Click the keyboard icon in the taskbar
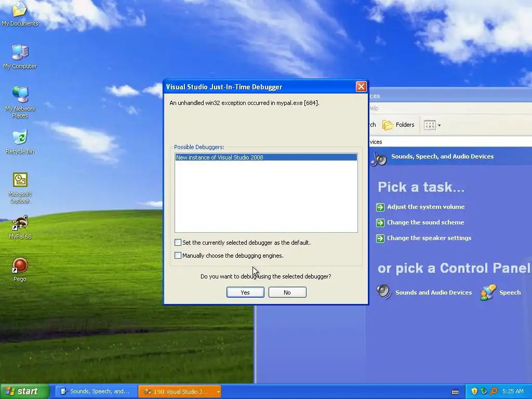Image resolution: width=532 pixels, height=399 pixels. 455,392
